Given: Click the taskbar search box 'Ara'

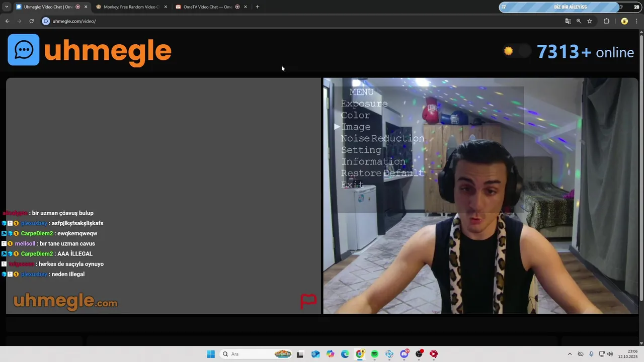Looking at the screenshot, I should (257, 354).
